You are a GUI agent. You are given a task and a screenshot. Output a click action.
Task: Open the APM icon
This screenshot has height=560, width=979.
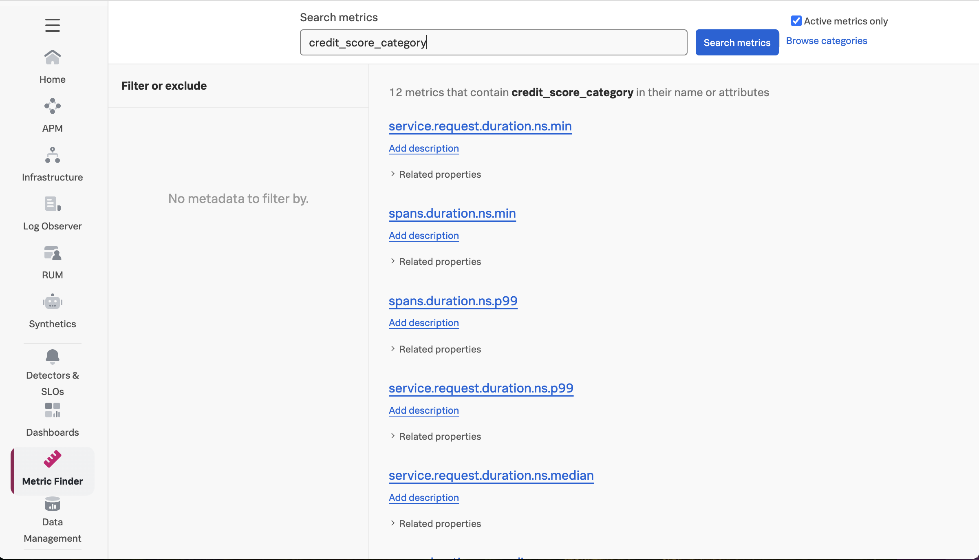pos(52,106)
